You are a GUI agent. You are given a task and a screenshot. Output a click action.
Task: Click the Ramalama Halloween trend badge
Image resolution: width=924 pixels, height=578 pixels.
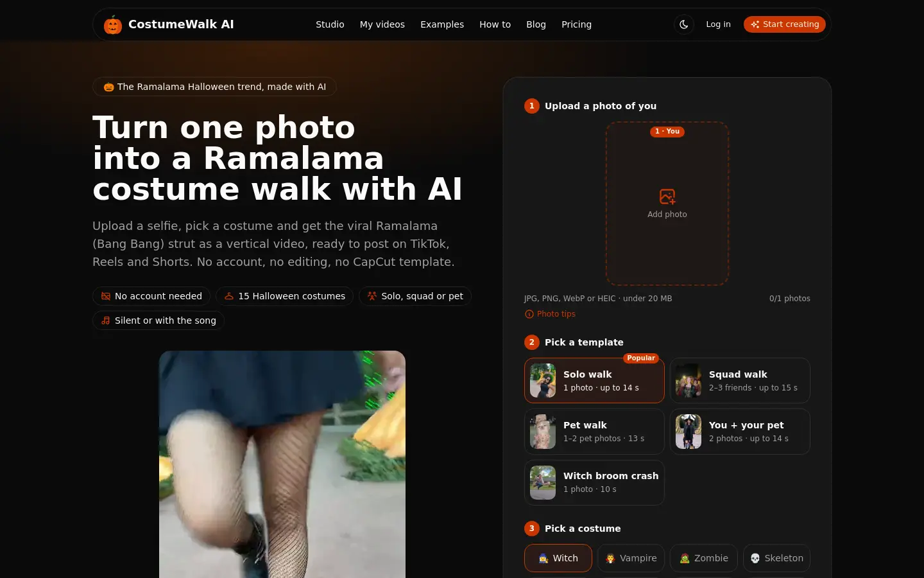point(214,87)
